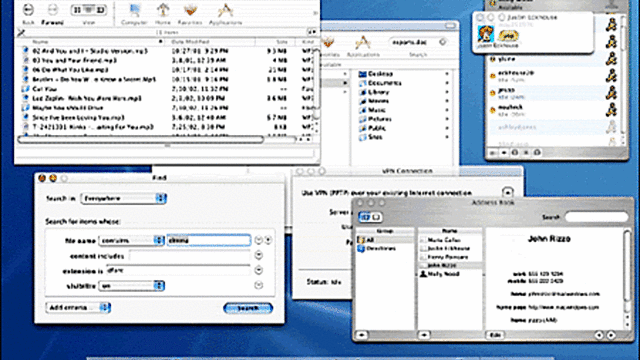This screenshot has width=640, height=360.
Task: Open the 'Search in' Everywhere dropdown
Action: pos(123,198)
